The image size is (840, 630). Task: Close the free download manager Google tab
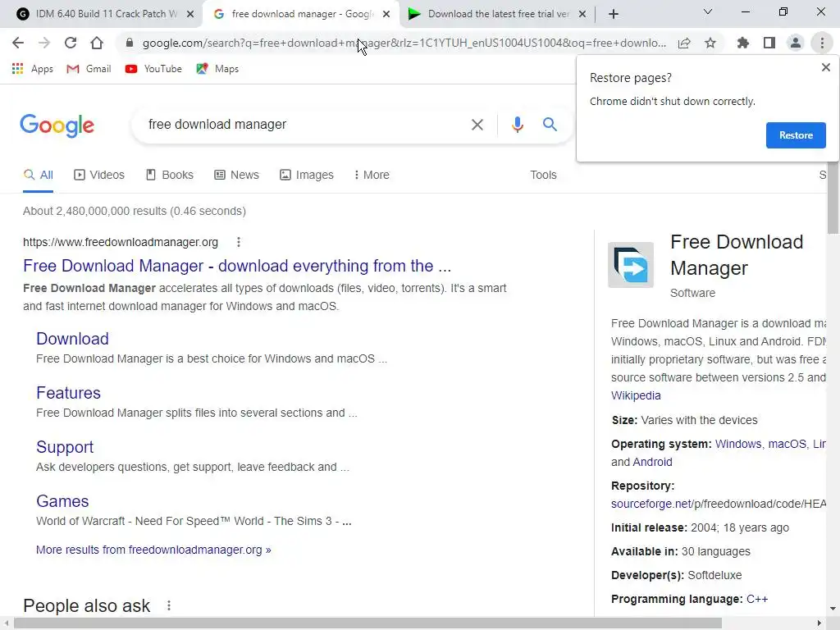(x=386, y=15)
